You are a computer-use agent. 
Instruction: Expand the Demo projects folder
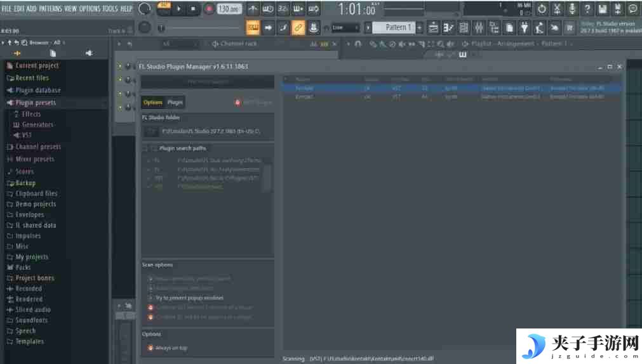[36, 204]
